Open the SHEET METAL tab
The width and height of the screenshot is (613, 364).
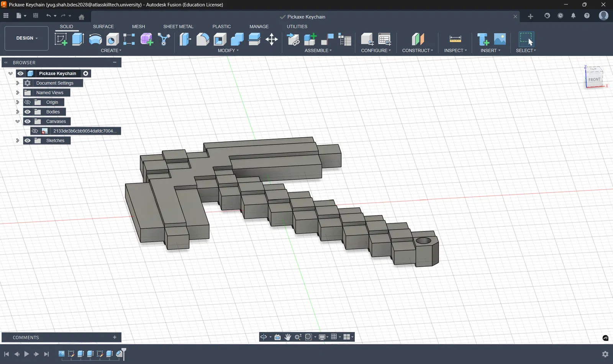[x=178, y=26]
